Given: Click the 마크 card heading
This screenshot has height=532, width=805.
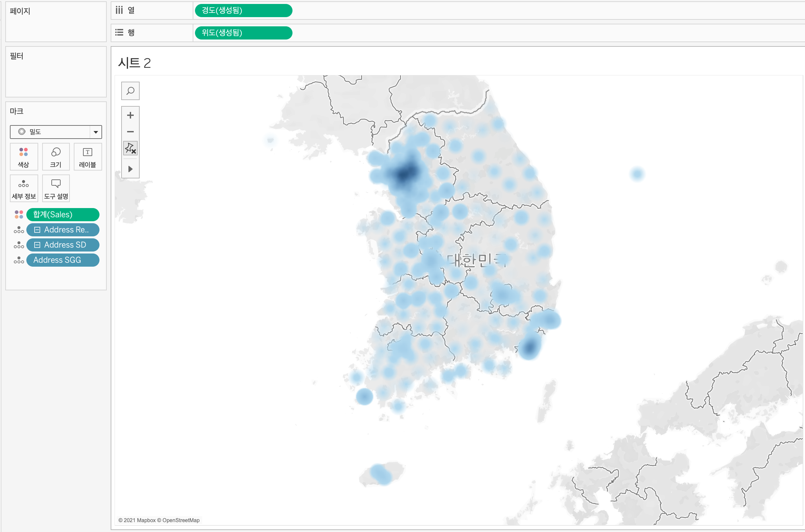Looking at the screenshot, I should pyautogui.click(x=16, y=111).
